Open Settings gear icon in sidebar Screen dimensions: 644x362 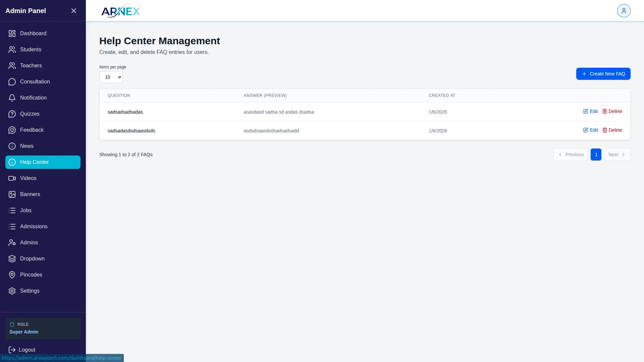pos(12,291)
